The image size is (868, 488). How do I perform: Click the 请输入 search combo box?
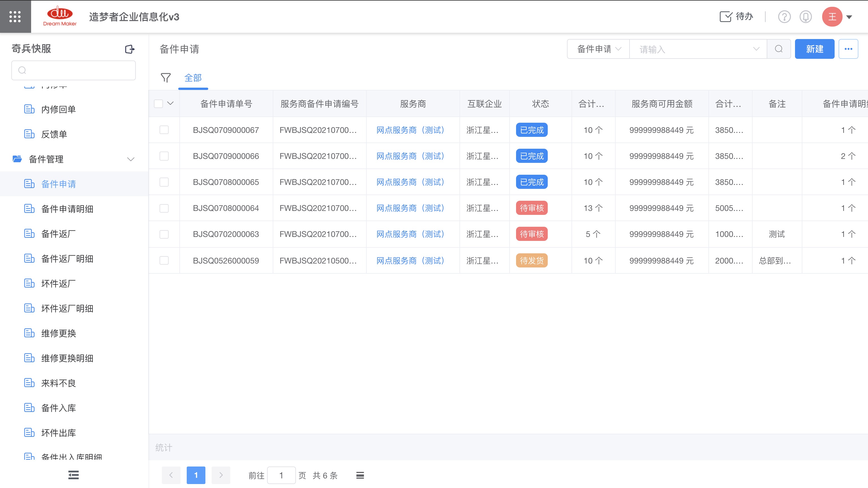click(698, 49)
